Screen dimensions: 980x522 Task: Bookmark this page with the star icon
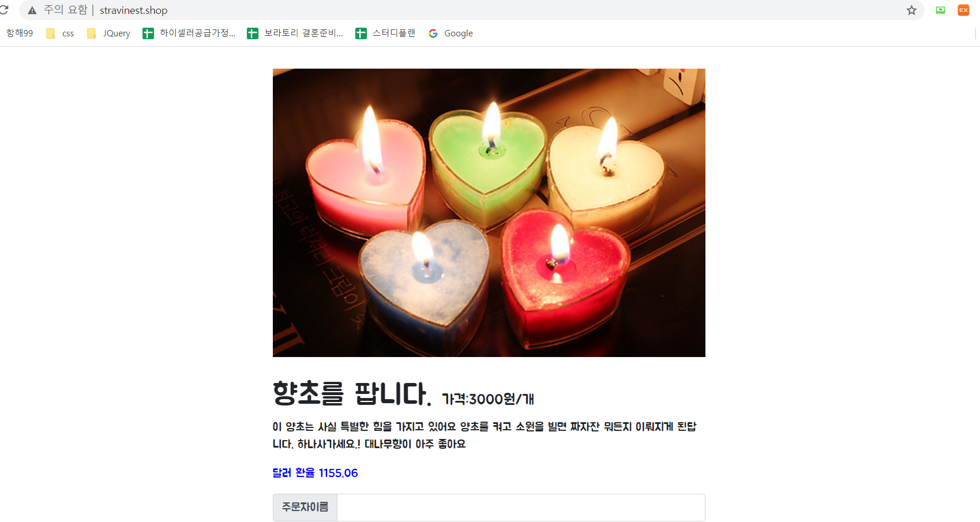tap(911, 10)
